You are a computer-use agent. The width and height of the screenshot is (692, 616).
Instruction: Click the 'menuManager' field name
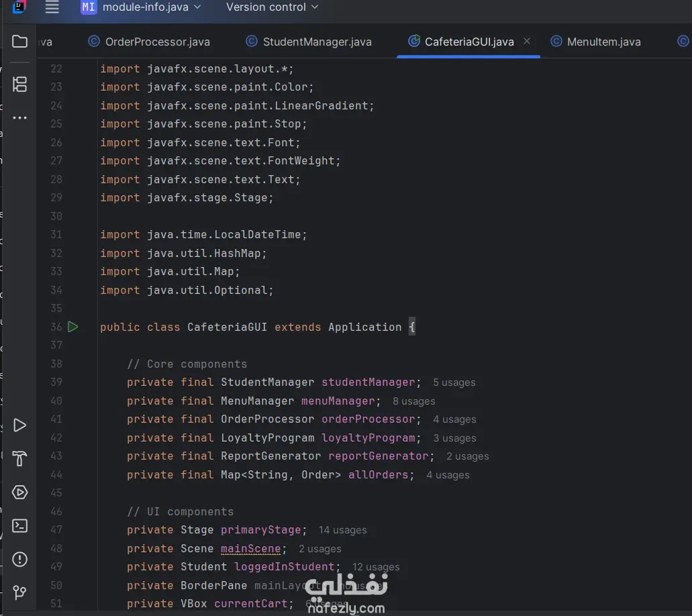(x=338, y=401)
